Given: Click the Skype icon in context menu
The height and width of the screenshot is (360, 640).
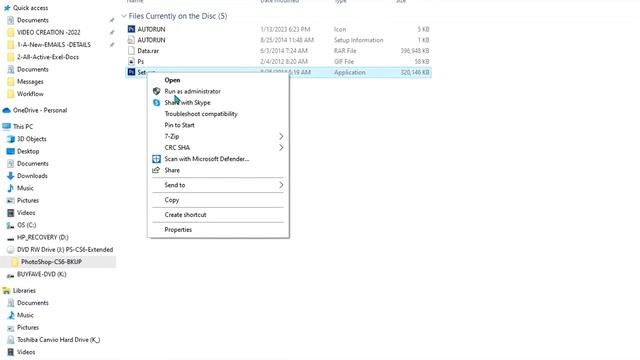Looking at the screenshot, I should pyautogui.click(x=156, y=102).
